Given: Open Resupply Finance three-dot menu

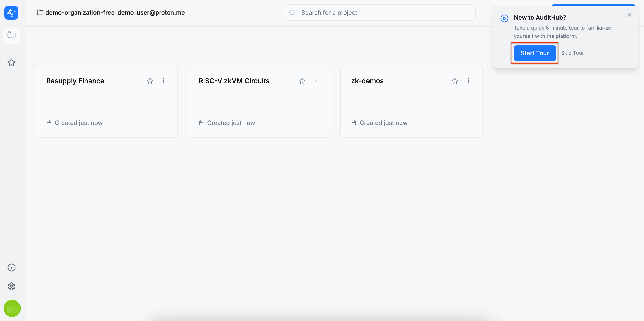Looking at the screenshot, I should [x=164, y=81].
